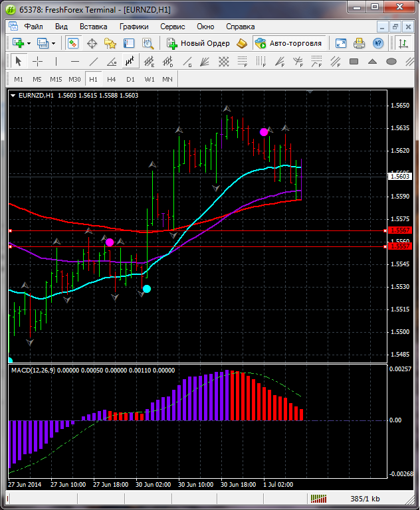The image size is (420, 510).
Task: Open the Окно menu
Action: pyautogui.click(x=205, y=27)
